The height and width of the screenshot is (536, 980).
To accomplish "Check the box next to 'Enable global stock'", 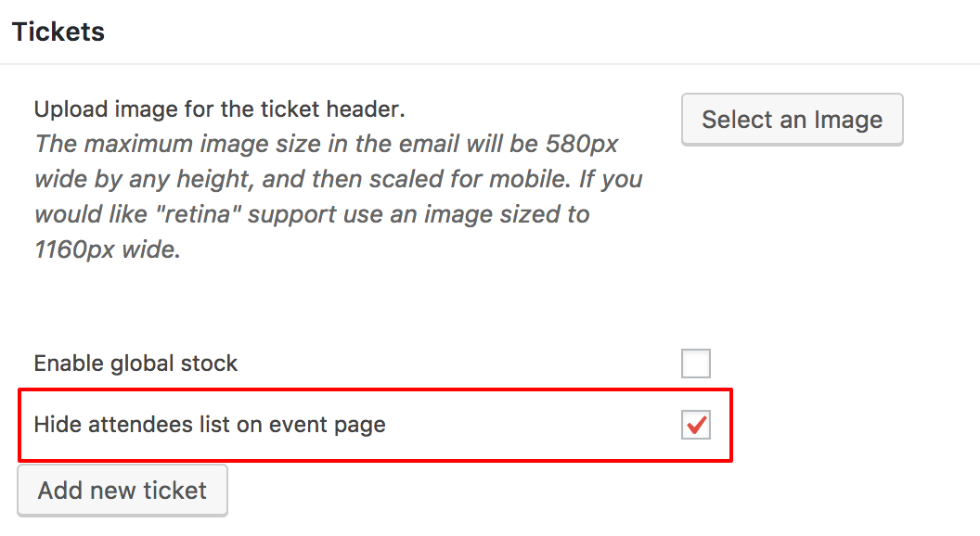I will (696, 363).
